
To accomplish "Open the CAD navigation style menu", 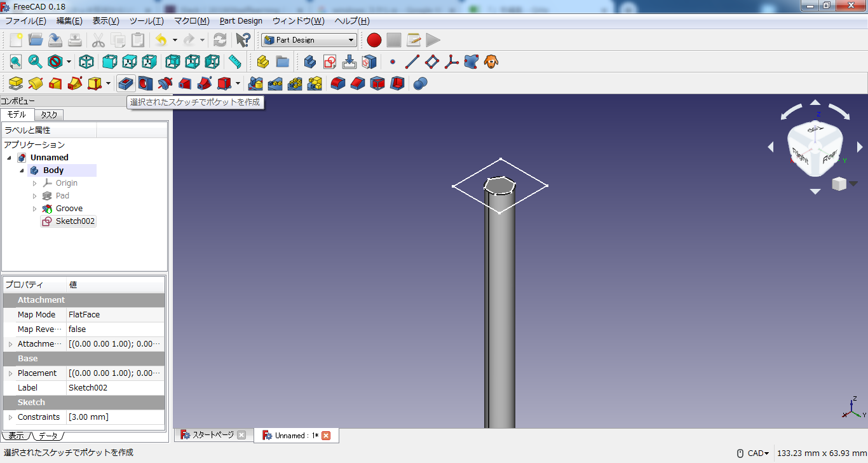I will pyautogui.click(x=754, y=453).
